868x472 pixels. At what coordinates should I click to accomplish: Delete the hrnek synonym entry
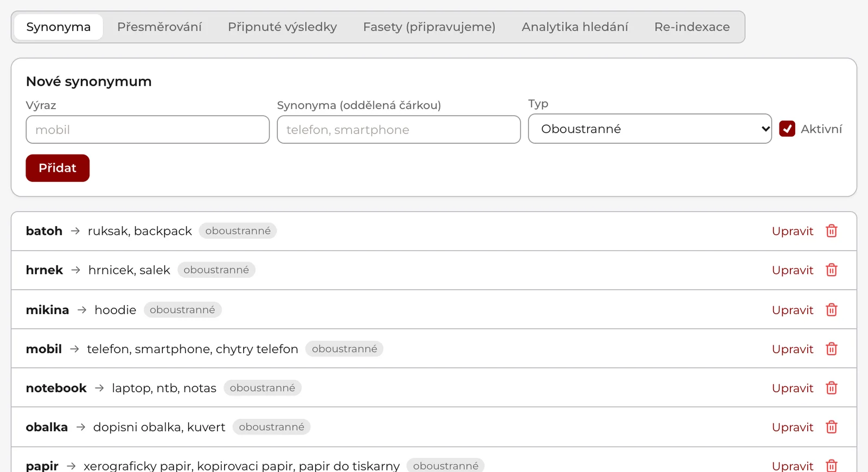832,270
